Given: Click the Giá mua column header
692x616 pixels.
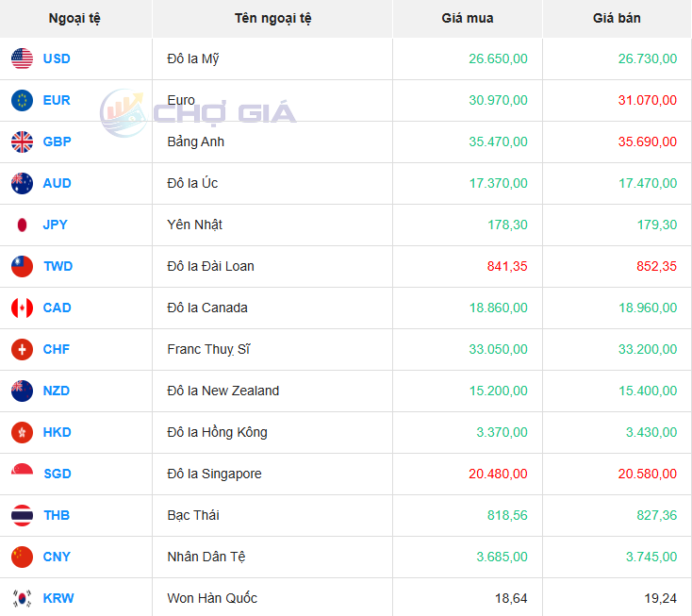Looking at the screenshot, I should (467, 18).
